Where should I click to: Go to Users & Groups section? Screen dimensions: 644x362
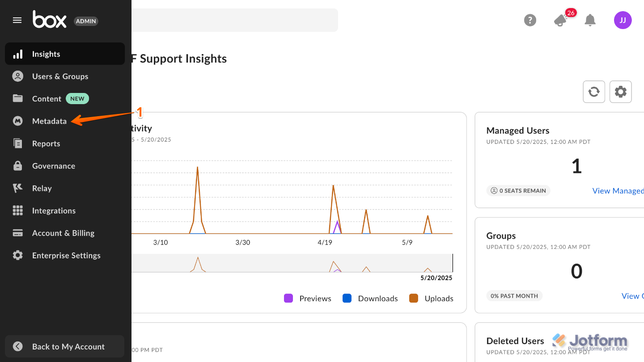60,76
